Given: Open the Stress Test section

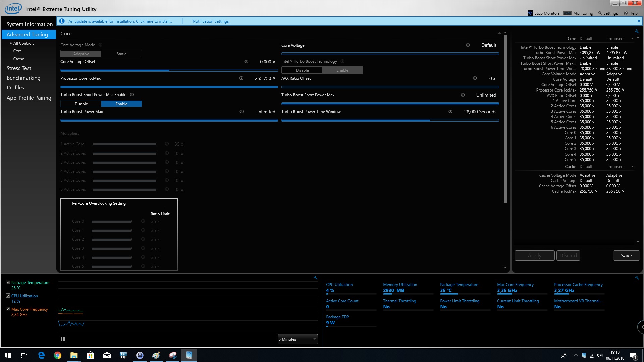Looking at the screenshot, I should click(19, 68).
